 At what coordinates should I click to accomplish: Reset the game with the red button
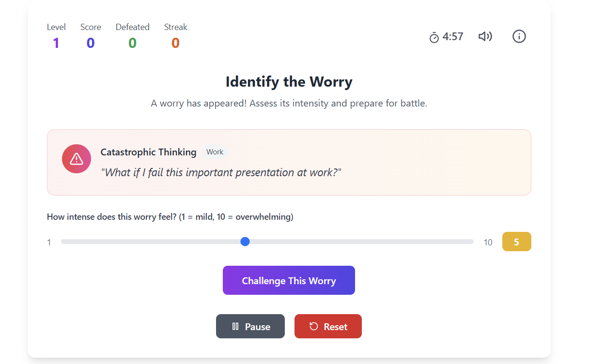[x=328, y=326]
